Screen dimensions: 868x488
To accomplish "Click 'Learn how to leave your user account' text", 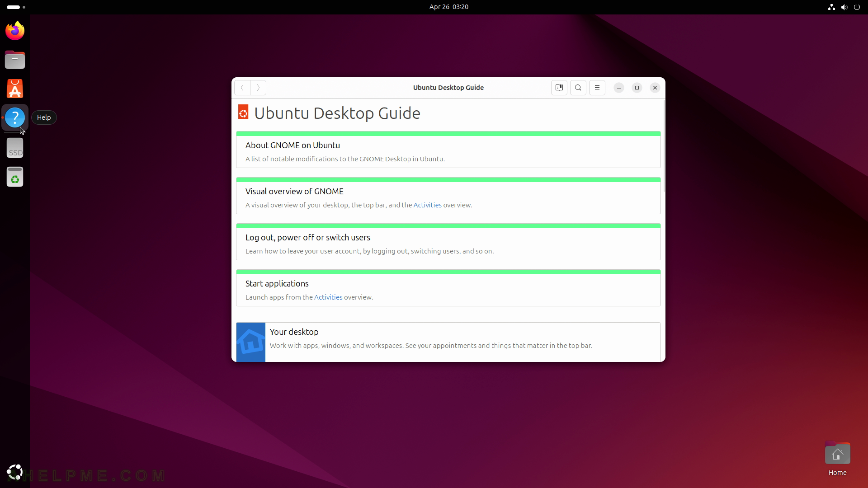I will click(x=370, y=251).
